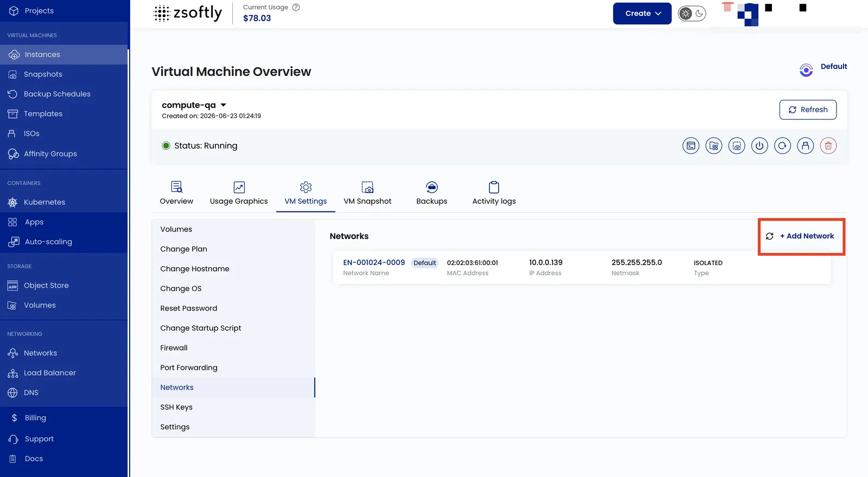Click the red delete VM trash icon
Screen dimensions: 868x477
(828, 146)
